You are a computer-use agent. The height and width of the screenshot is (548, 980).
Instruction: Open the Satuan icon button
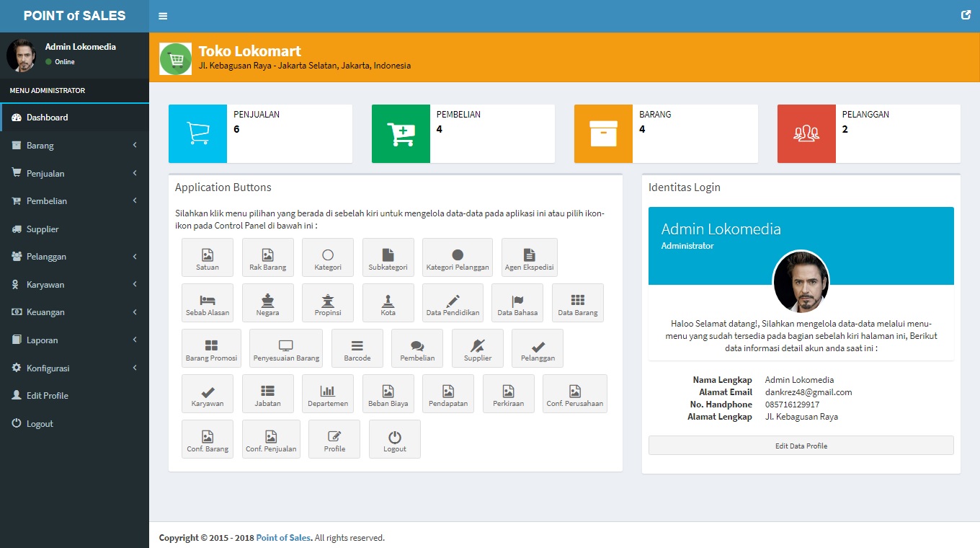(208, 257)
